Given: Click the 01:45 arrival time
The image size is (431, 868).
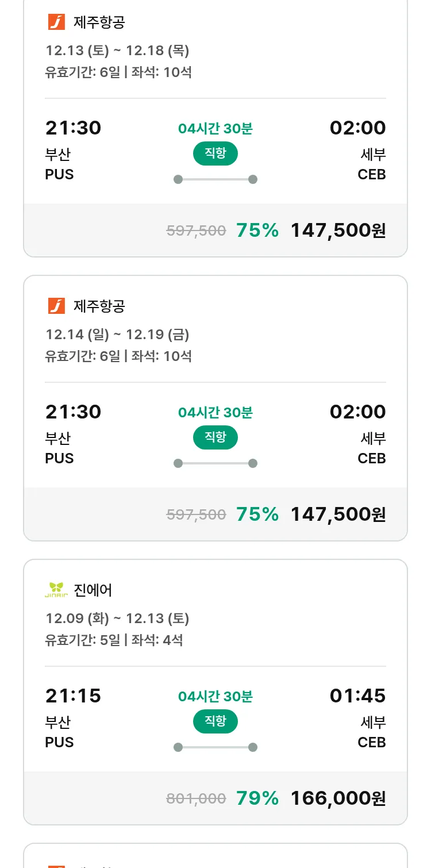Looking at the screenshot, I should (x=357, y=696).
